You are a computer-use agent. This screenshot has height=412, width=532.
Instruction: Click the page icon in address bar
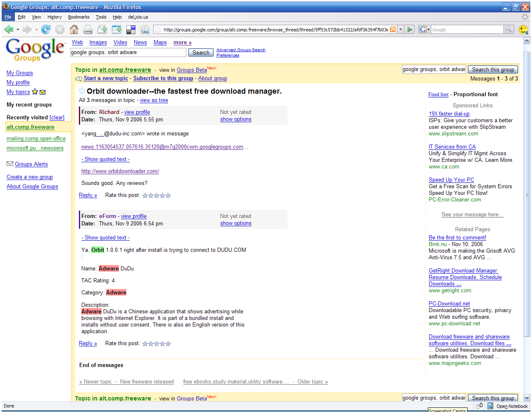coord(157,29)
